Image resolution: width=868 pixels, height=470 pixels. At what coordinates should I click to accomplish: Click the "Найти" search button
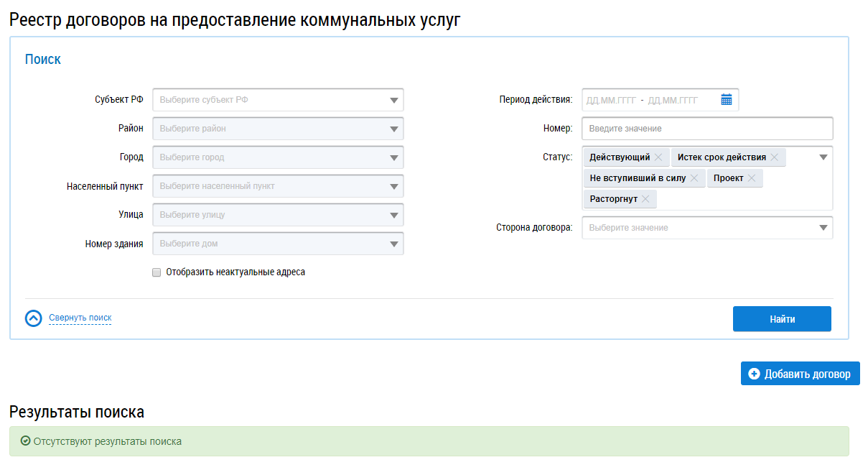(782, 319)
